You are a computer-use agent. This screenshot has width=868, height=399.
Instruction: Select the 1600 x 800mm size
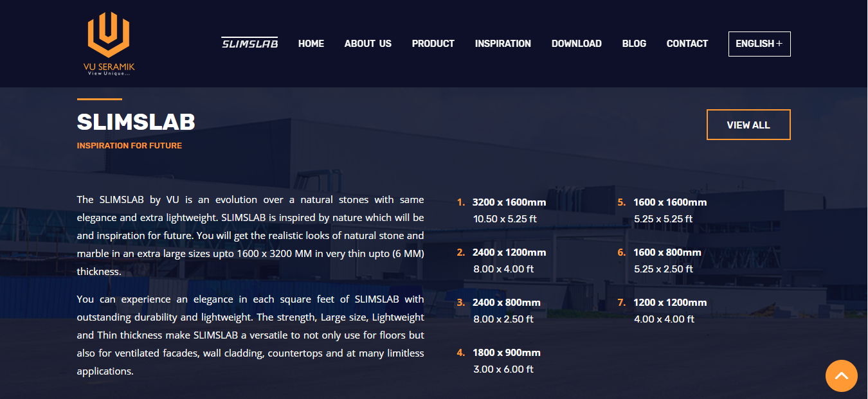coord(667,253)
